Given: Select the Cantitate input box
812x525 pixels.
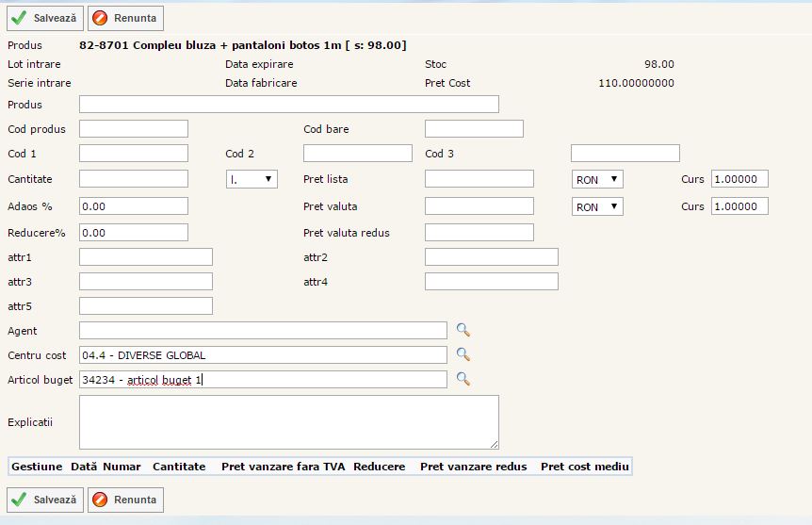Looking at the screenshot, I should point(134,179).
